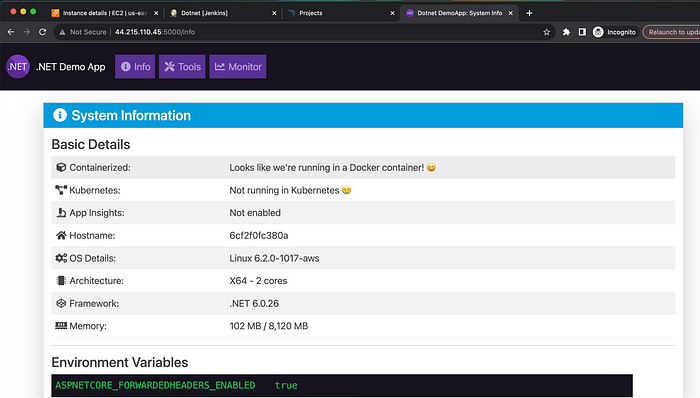Reload the current page
This screenshot has width=700, height=398.
42,32
